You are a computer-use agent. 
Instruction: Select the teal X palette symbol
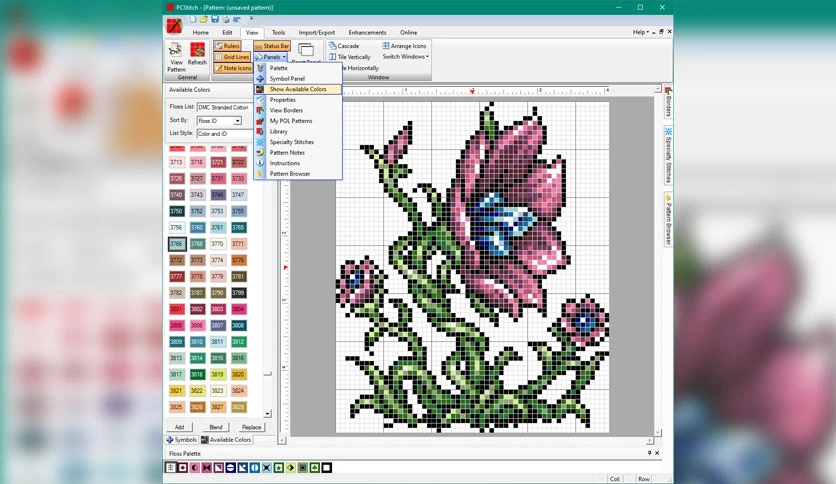click(267, 467)
